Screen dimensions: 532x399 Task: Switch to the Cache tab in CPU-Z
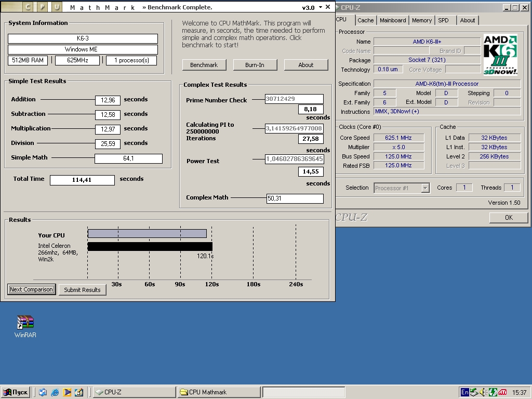365,20
